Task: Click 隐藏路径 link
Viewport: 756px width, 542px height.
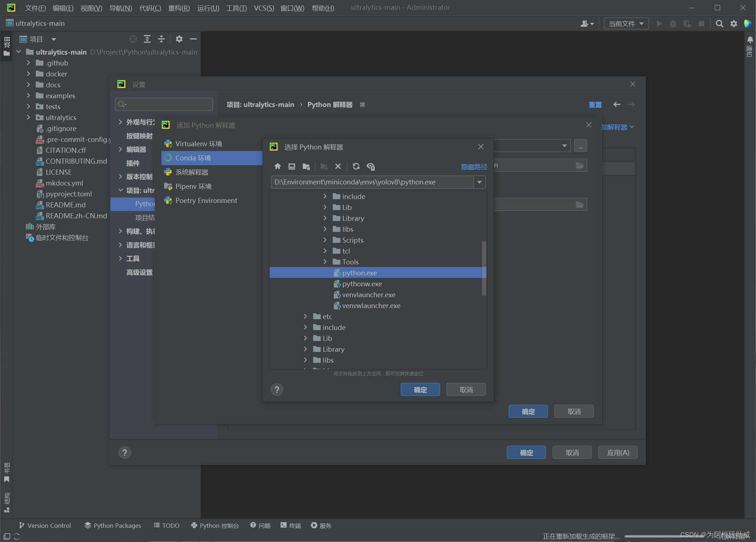Action: [474, 167]
